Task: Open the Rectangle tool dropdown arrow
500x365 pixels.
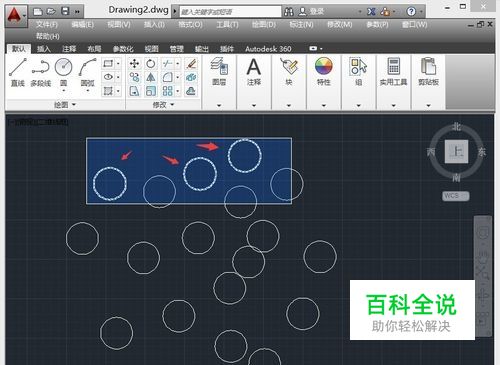Action: tap(118, 63)
